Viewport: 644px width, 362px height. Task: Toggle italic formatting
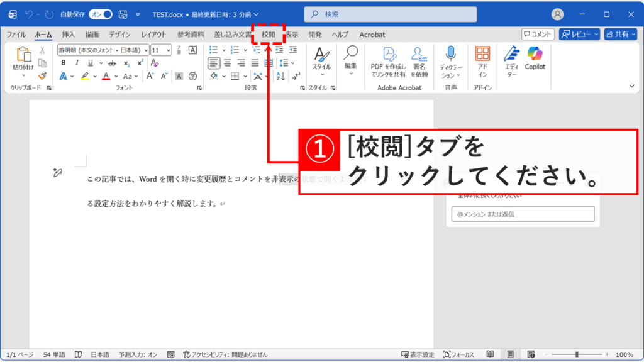click(77, 62)
